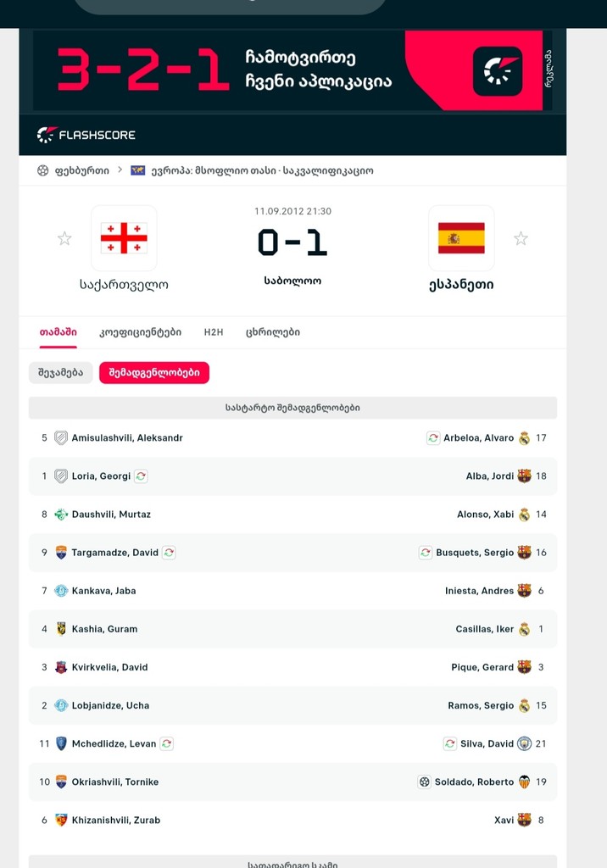Open player Iniesta, Andres
This screenshot has height=868, width=607.
point(479,591)
